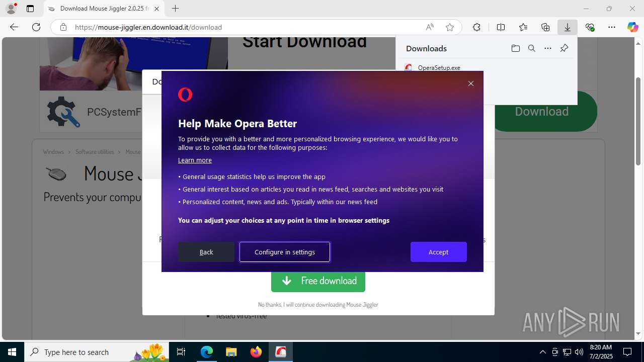Open the notification center icon
Screen dimensions: 644x362
pos(627,352)
